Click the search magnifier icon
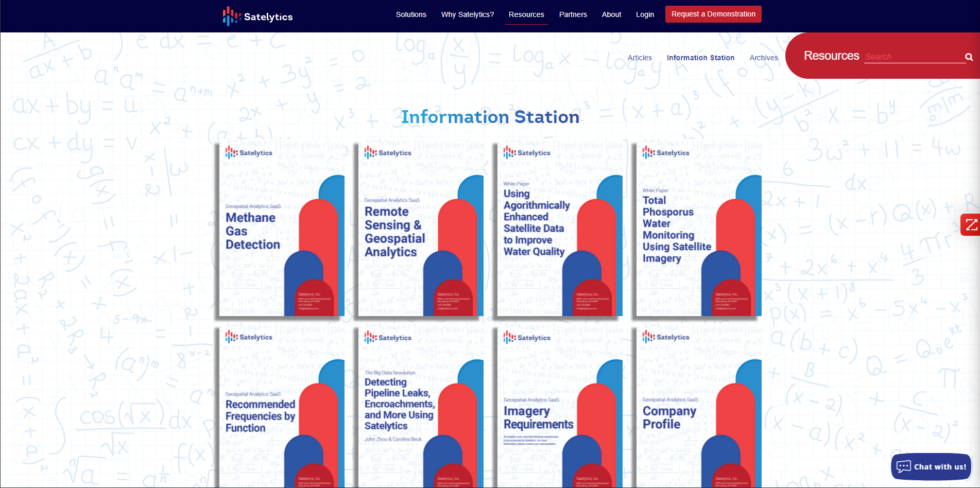980x488 pixels. click(969, 57)
